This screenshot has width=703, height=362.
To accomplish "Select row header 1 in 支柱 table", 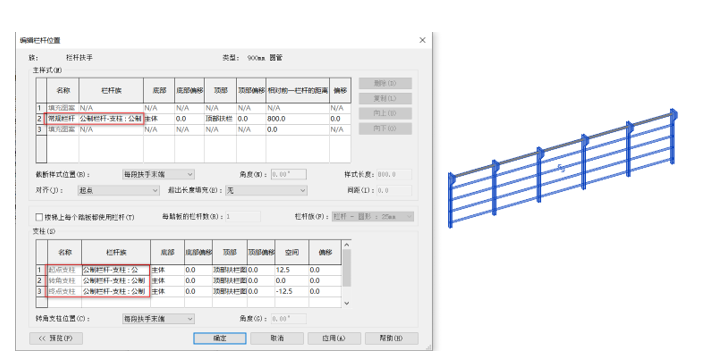I will coord(41,270).
